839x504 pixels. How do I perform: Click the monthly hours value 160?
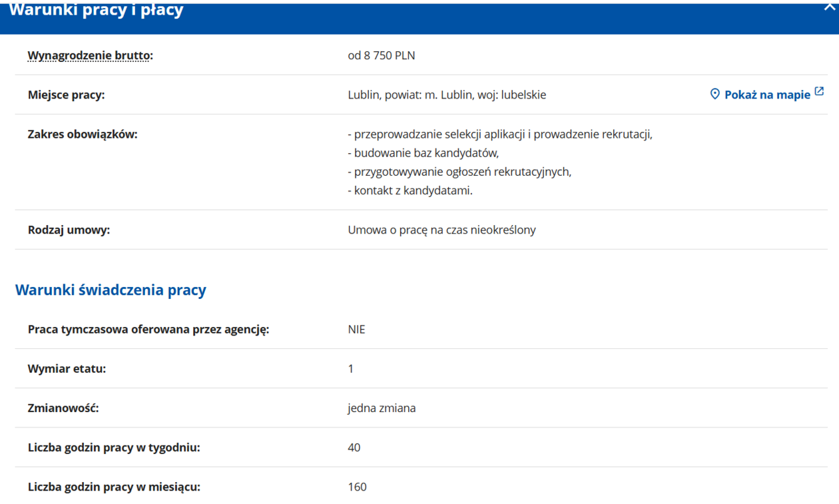[x=357, y=487]
